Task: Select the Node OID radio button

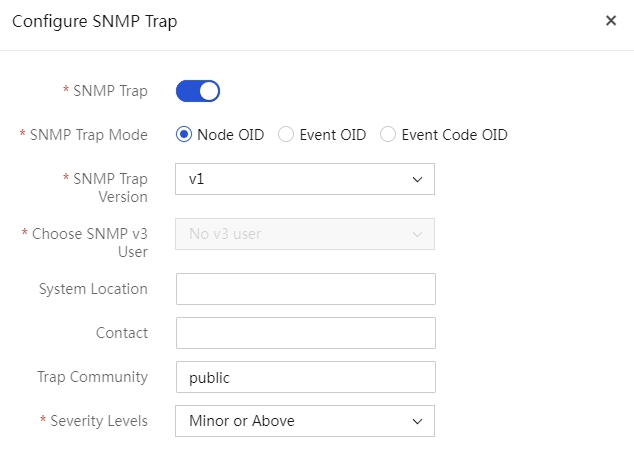Action: 184,134
